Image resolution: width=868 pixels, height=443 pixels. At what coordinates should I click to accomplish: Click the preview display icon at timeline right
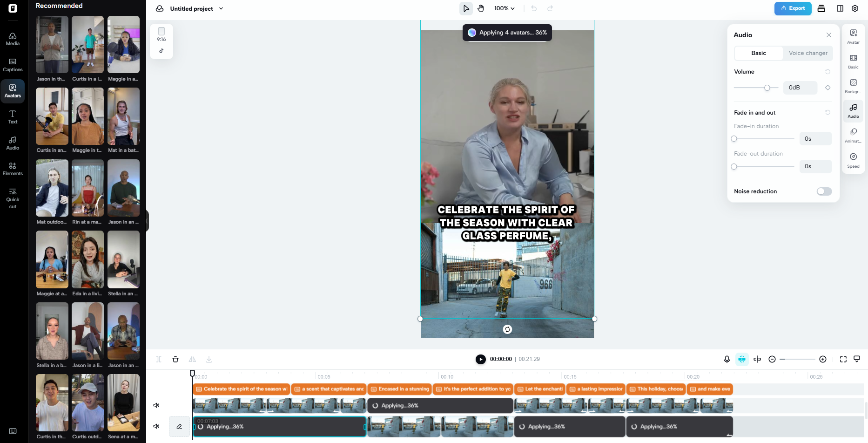tap(857, 359)
